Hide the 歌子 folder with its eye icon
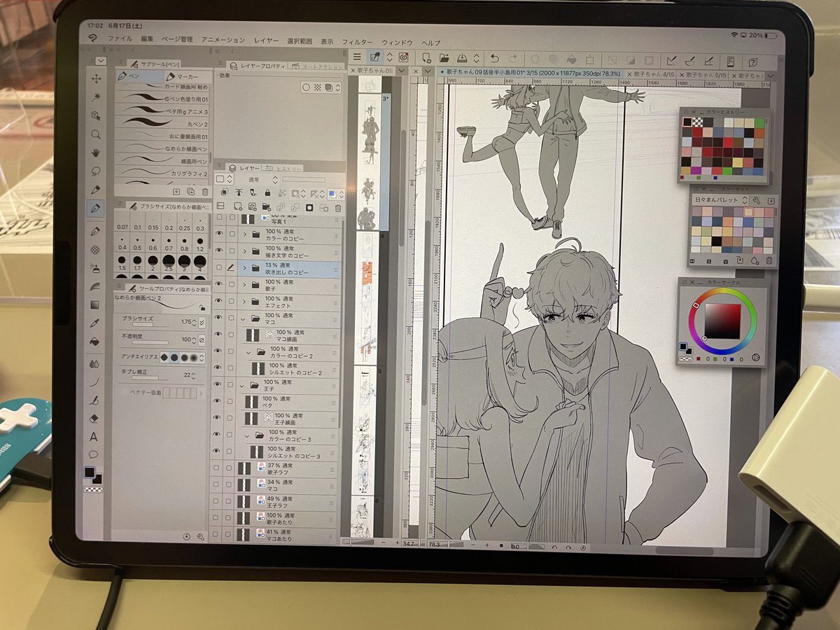This screenshot has width=840, height=630. pos(218,284)
